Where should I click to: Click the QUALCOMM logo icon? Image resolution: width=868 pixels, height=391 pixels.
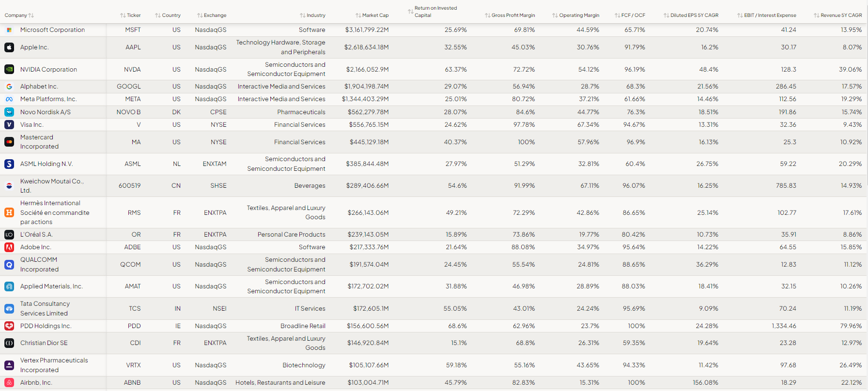click(9, 265)
